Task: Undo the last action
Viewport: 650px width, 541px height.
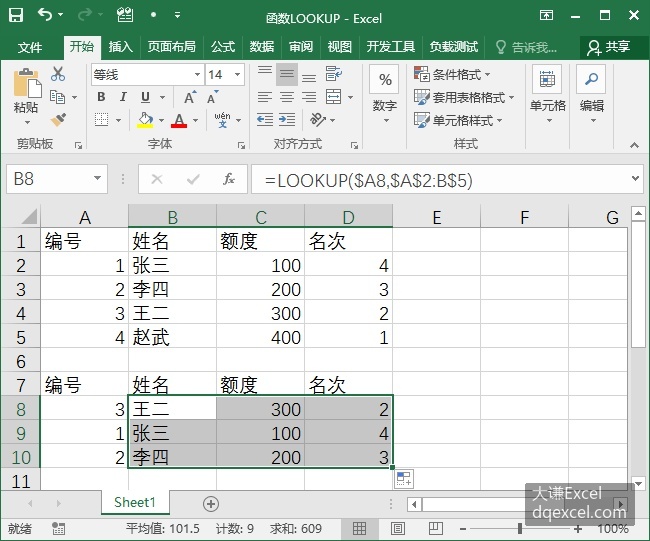Action: point(45,15)
